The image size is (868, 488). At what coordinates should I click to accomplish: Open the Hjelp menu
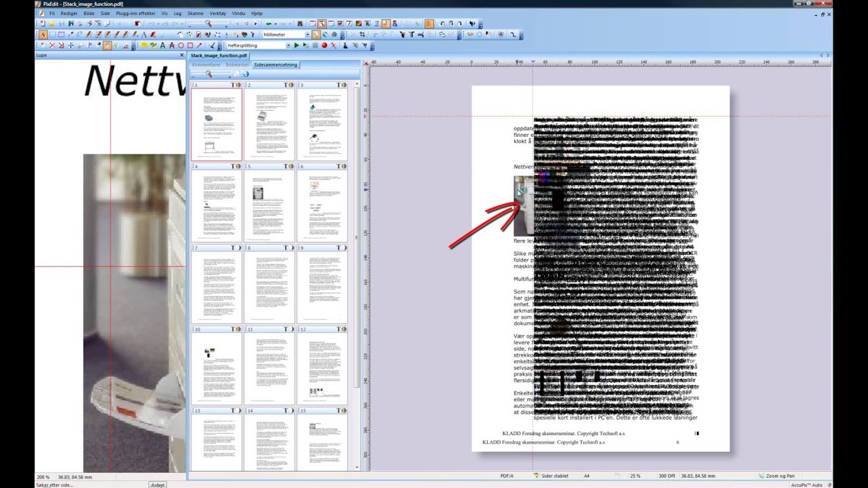[256, 13]
